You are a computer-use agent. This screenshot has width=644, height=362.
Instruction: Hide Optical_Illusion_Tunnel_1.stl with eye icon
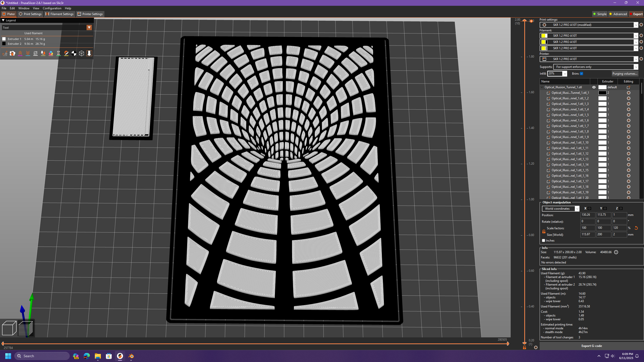click(x=594, y=87)
